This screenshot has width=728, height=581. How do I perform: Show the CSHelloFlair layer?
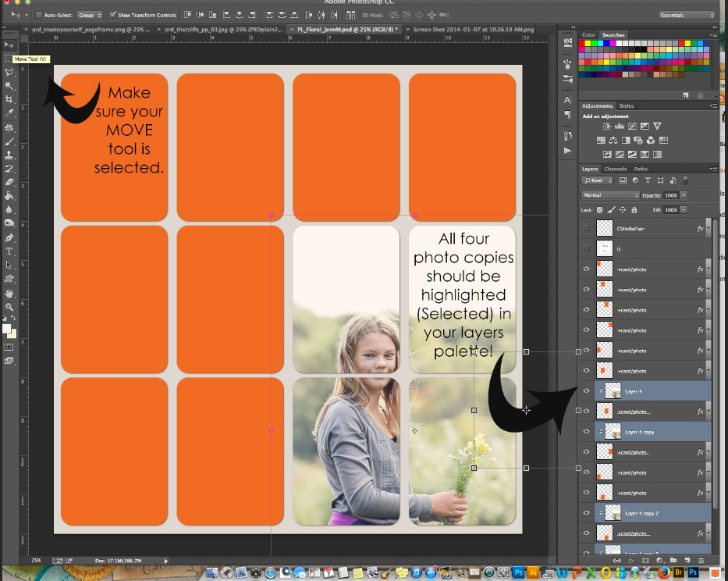[587, 228]
